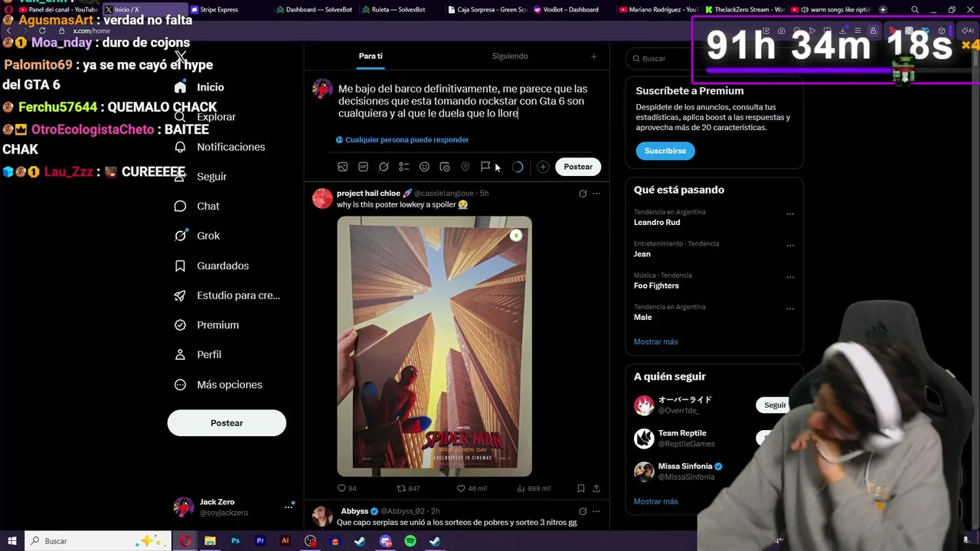Click the large sidebar Postear button
Screen dimensions: 980x551
point(227,423)
